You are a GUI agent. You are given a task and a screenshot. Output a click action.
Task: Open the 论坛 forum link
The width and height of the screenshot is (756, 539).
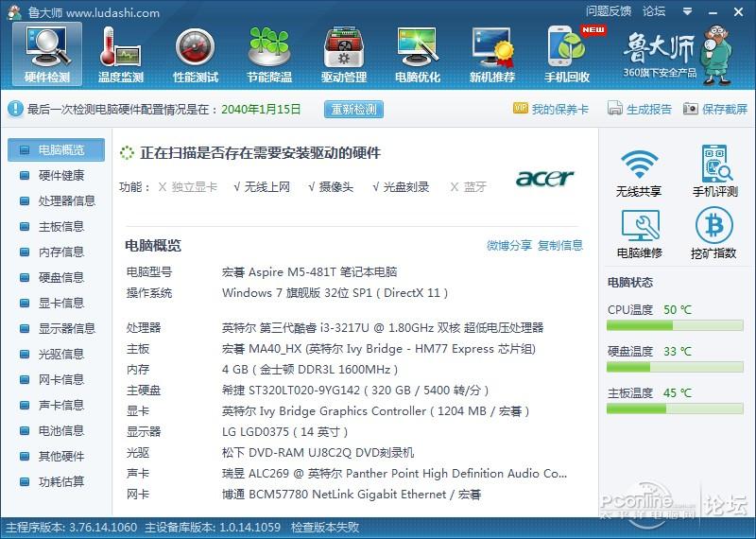pos(654,11)
